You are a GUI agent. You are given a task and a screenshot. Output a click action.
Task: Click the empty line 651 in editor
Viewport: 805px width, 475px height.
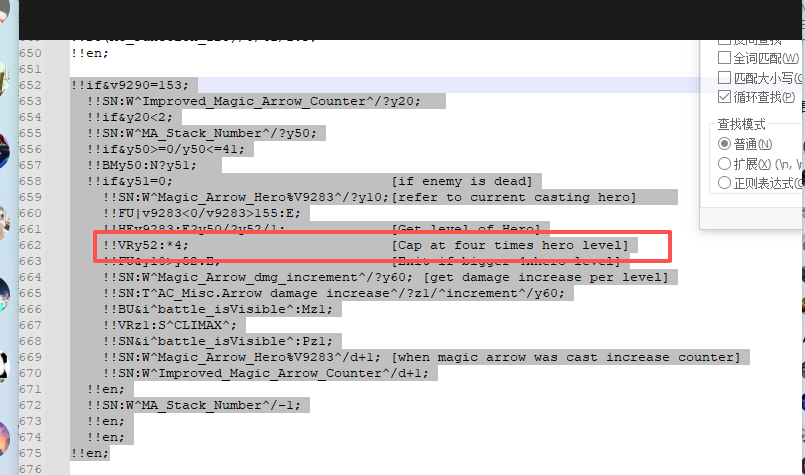pyautogui.click(x=300, y=69)
